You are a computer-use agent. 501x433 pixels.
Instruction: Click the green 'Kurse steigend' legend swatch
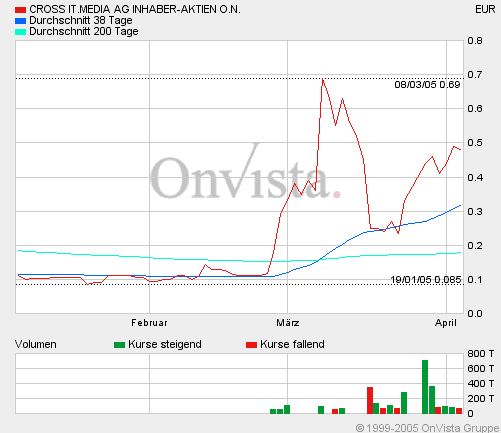click(x=119, y=345)
